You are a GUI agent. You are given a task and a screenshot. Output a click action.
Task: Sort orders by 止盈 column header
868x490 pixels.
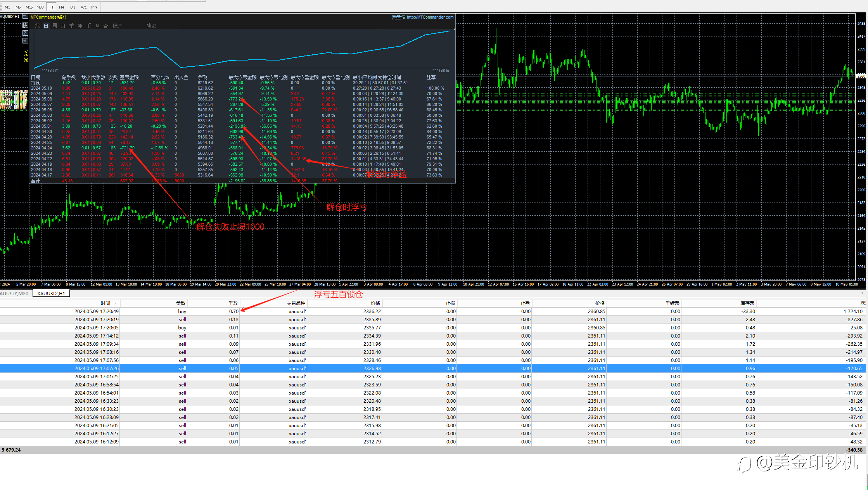tap(494, 303)
